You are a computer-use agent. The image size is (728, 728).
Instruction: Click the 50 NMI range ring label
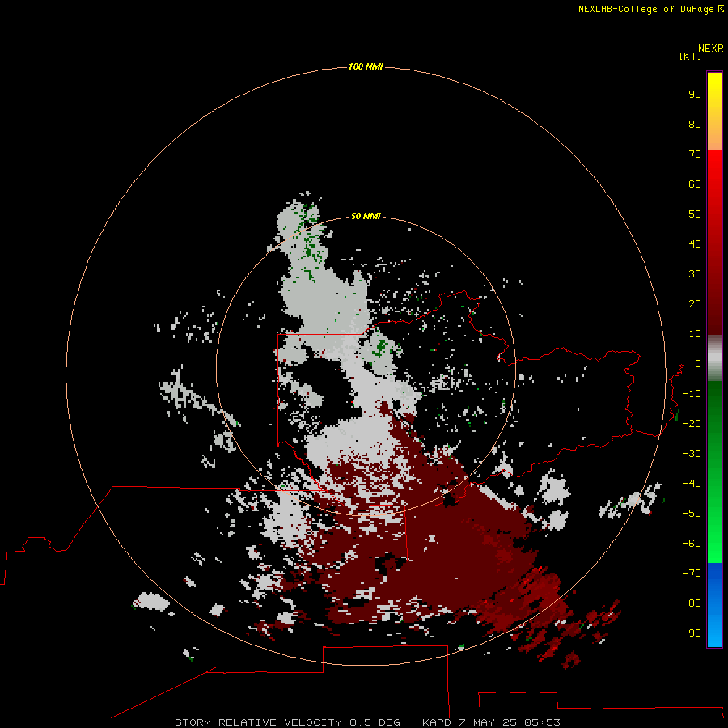366,216
